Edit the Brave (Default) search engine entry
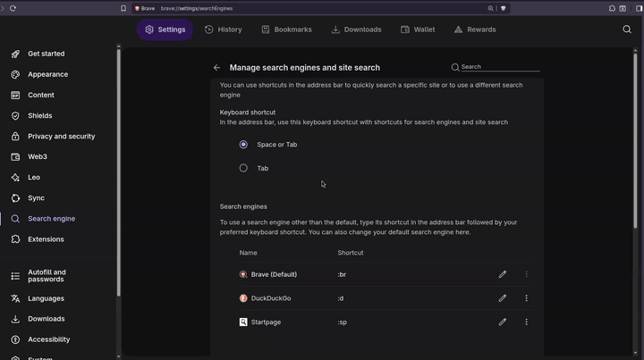 [503, 274]
